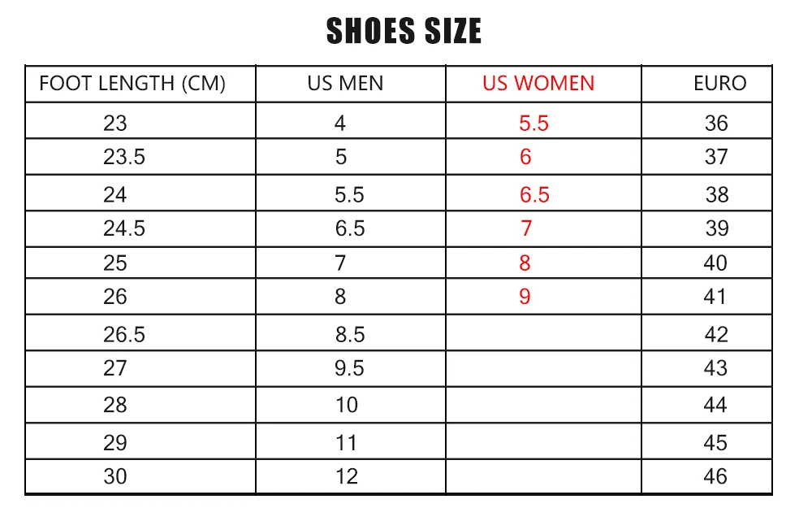Viewport: 812px width, 508px height.
Task: Click foot length value 24.5
Action: point(124,228)
